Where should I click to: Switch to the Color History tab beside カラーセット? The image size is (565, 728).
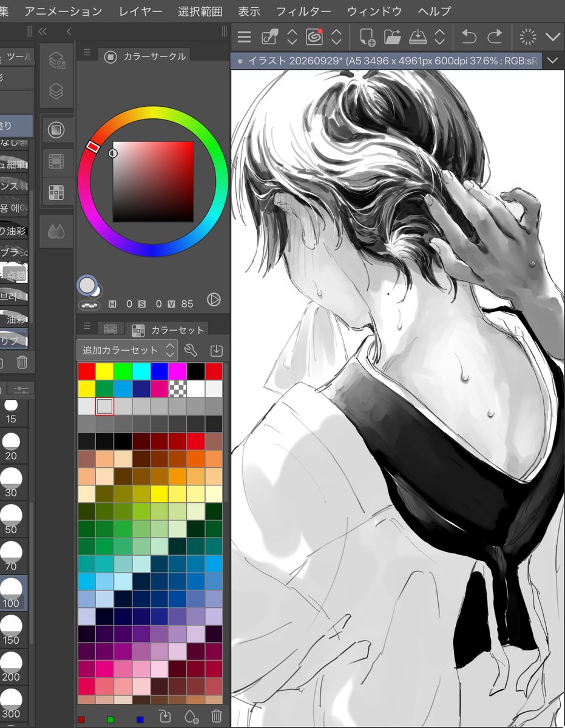pyautogui.click(x=110, y=329)
